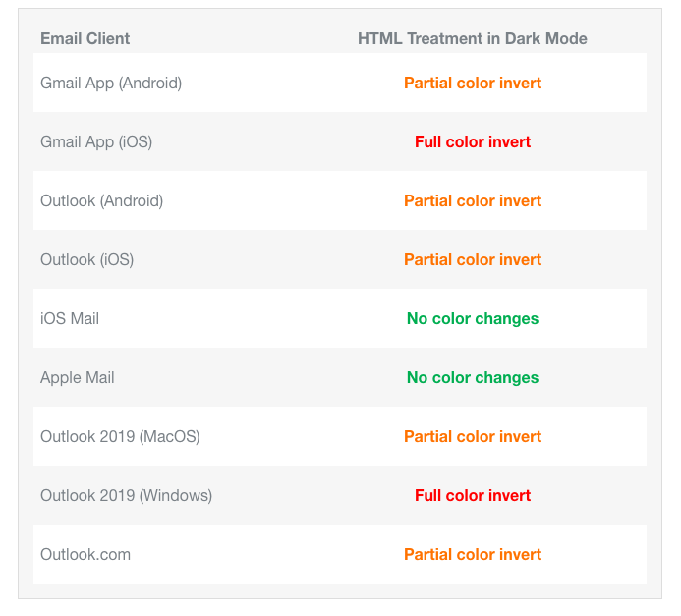Viewport: 681px width, 616px height.
Task: Click No color changes for iOS Mail
Action: click(x=473, y=319)
